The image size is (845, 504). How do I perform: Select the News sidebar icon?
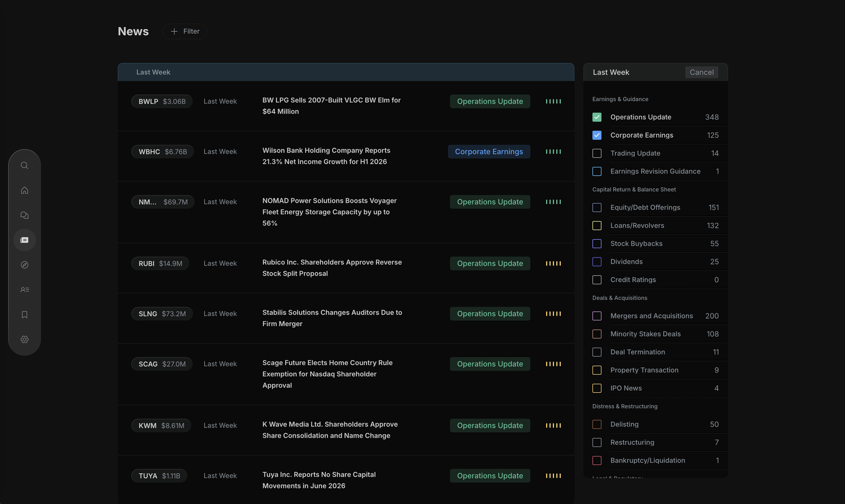click(x=24, y=240)
